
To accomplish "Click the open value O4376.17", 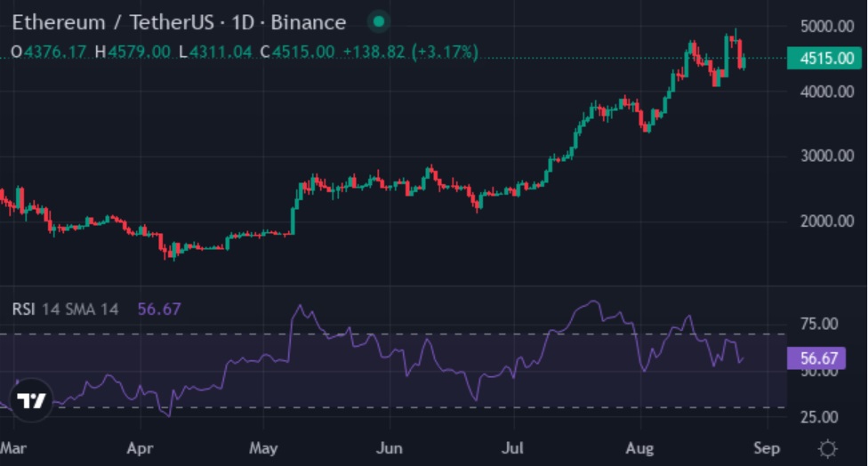I will point(49,52).
